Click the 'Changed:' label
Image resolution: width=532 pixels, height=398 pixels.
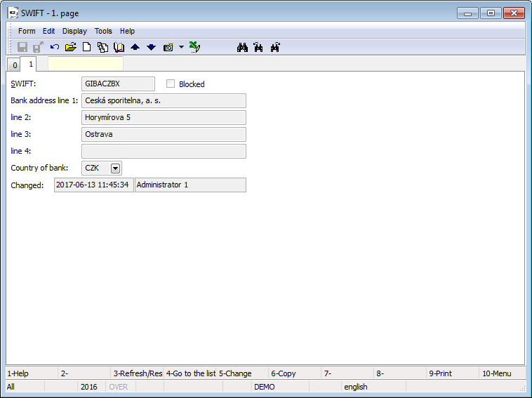coord(27,185)
